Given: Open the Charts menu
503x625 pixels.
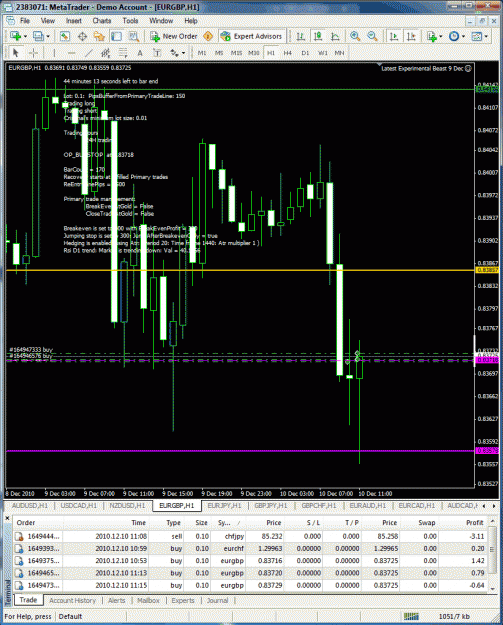Looking at the screenshot, I should 102,21.
